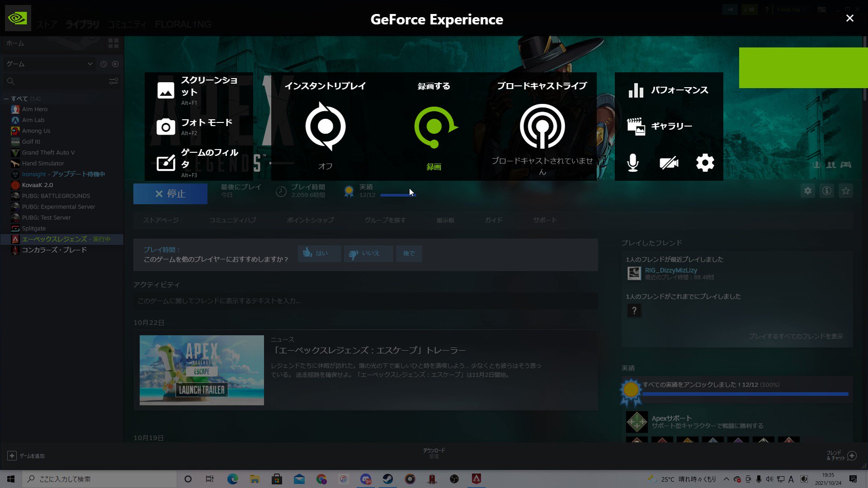Toggle the microphone in the overlay
868x488 pixels.
click(633, 163)
